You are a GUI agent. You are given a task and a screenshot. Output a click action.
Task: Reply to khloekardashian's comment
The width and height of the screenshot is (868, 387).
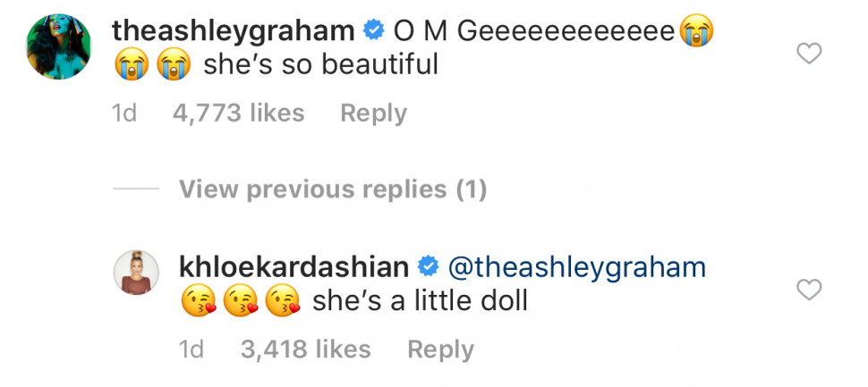coord(440,349)
